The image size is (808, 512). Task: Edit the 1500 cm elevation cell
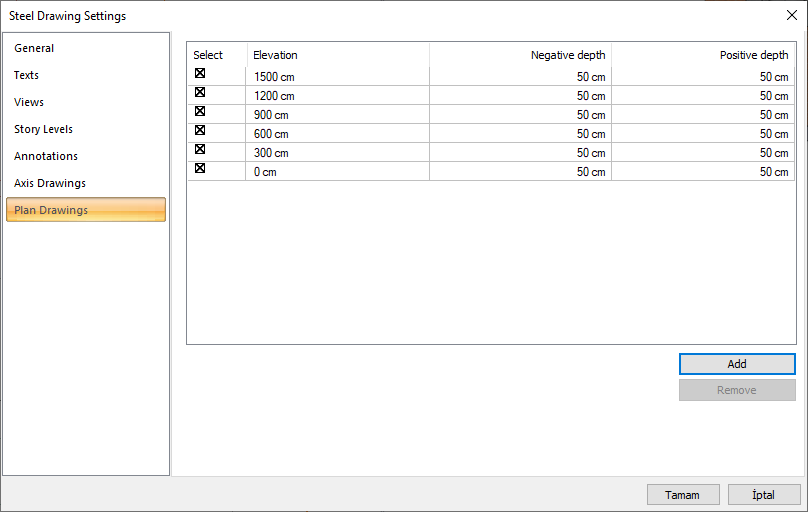[x=338, y=77]
